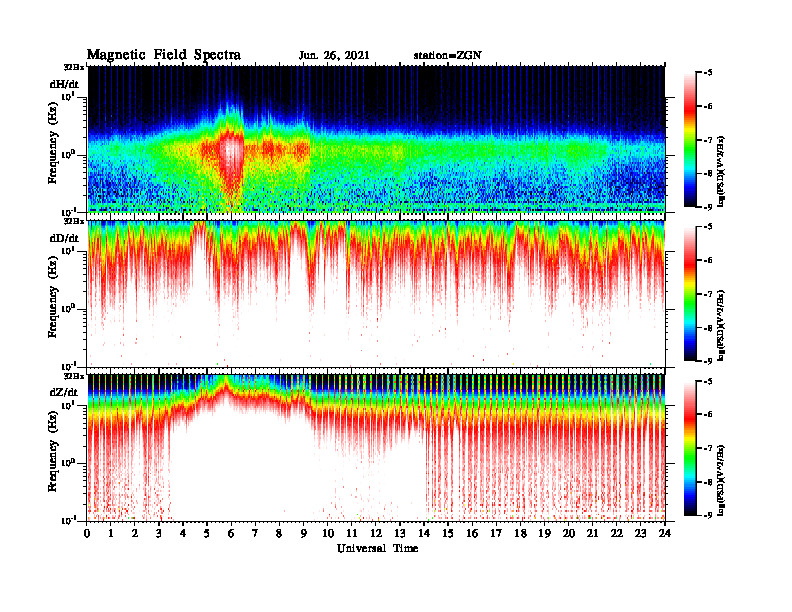Click the "station=ZGN" label

pos(448,56)
